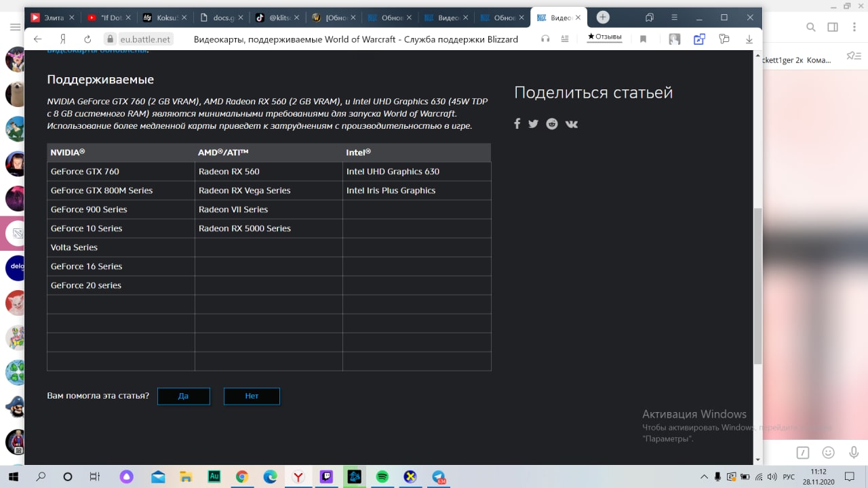Click Alice assistant purple taskbar icon
The image size is (868, 488).
(x=127, y=477)
